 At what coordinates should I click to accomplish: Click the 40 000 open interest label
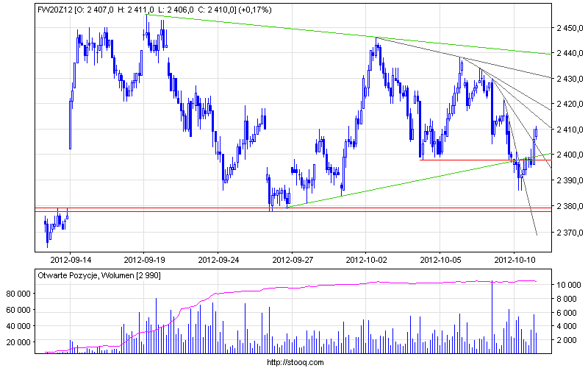point(18,326)
